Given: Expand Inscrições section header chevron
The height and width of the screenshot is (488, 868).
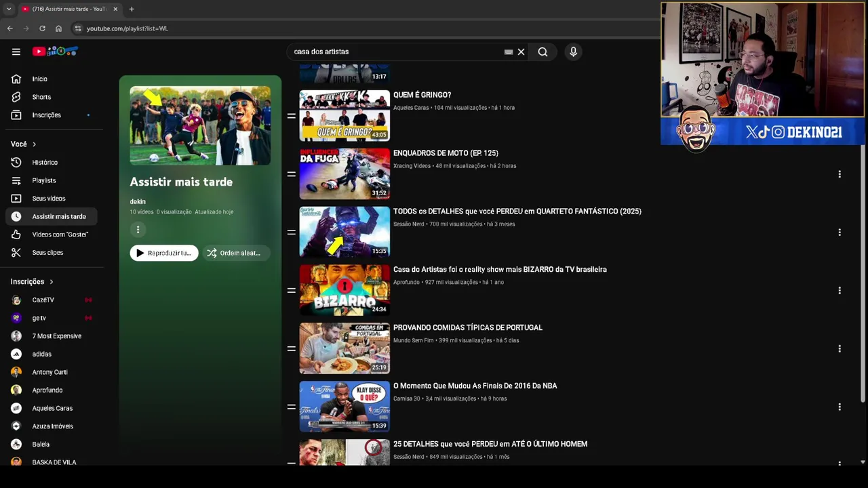Looking at the screenshot, I should 51,282.
